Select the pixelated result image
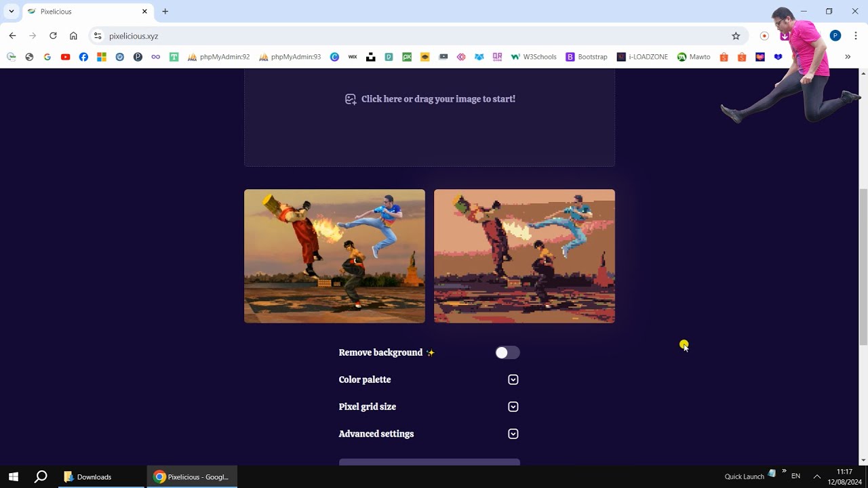 coord(524,256)
